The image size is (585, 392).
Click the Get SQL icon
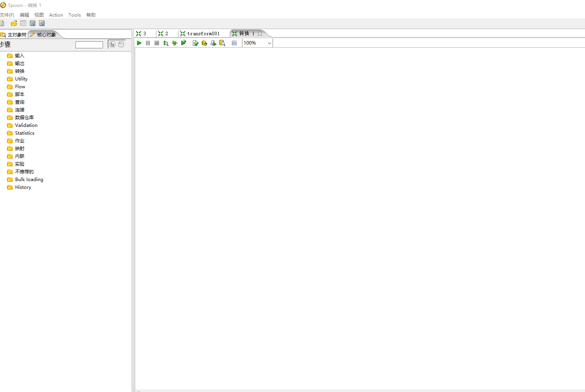213,43
